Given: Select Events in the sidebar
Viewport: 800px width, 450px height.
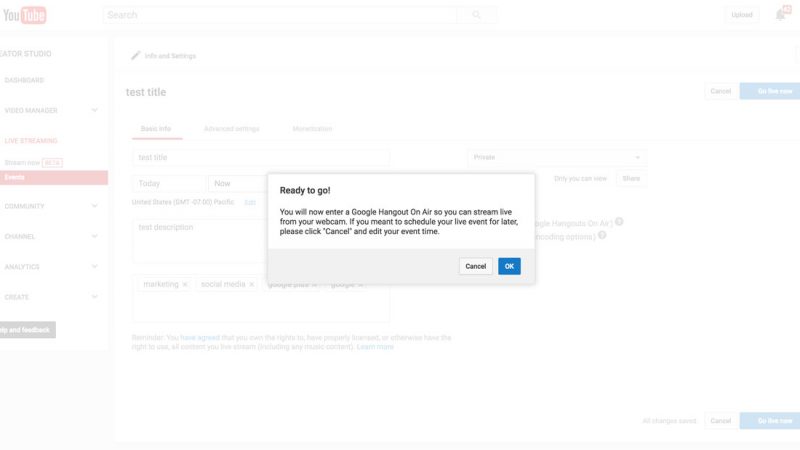Looking at the screenshot, I should (x=15, y=177).
